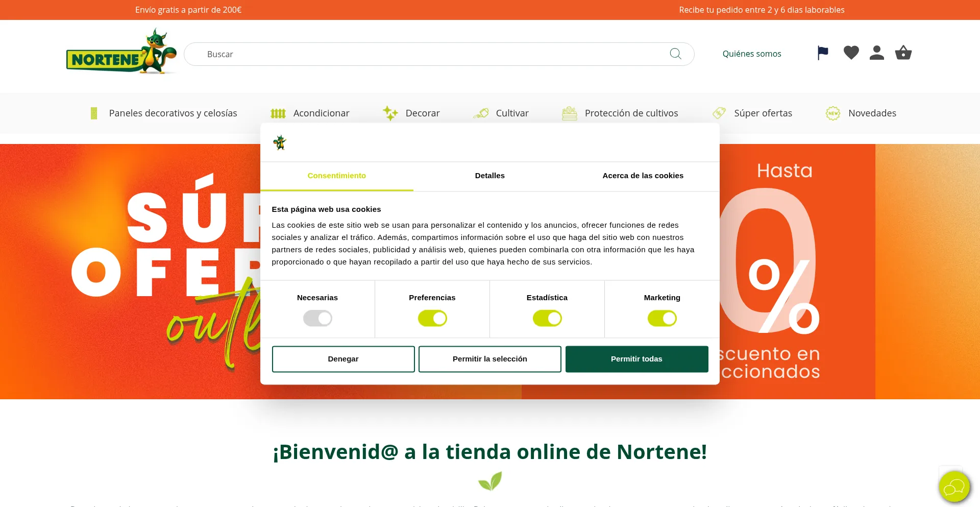Click the Protección de cultivos icon
This screenshot has height=507, width=980.
(x=570, y=113)
